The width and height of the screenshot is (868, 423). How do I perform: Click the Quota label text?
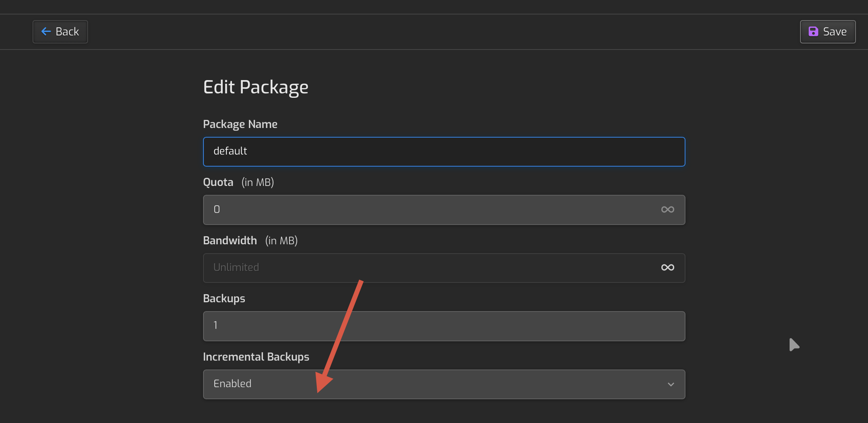218,182
